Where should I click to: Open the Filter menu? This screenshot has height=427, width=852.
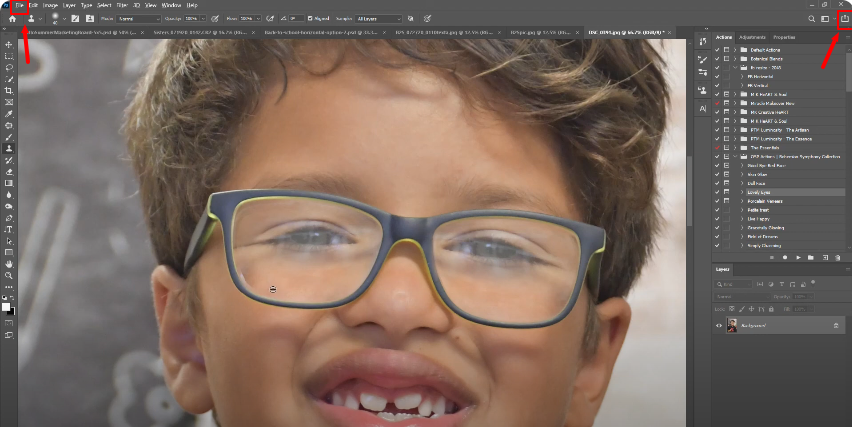(x=122, y=5)
